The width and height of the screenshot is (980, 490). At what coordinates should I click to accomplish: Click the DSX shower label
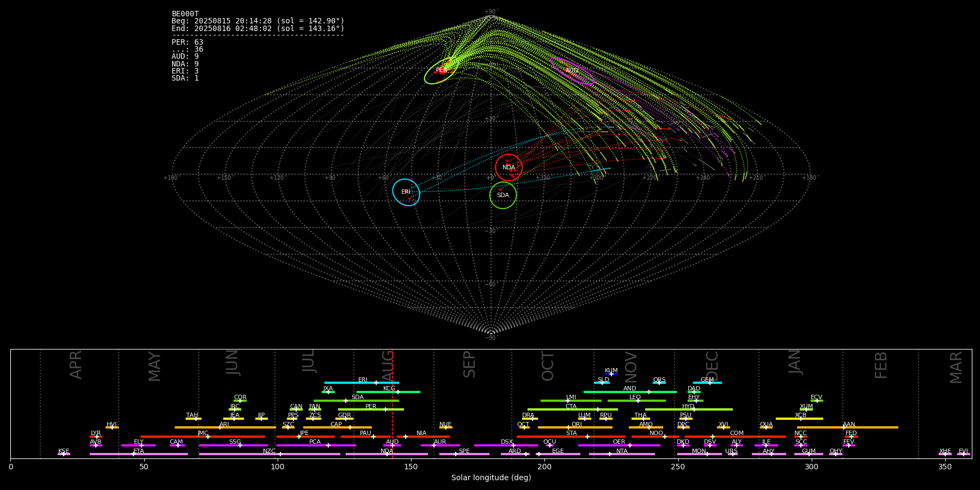point(507,442)
